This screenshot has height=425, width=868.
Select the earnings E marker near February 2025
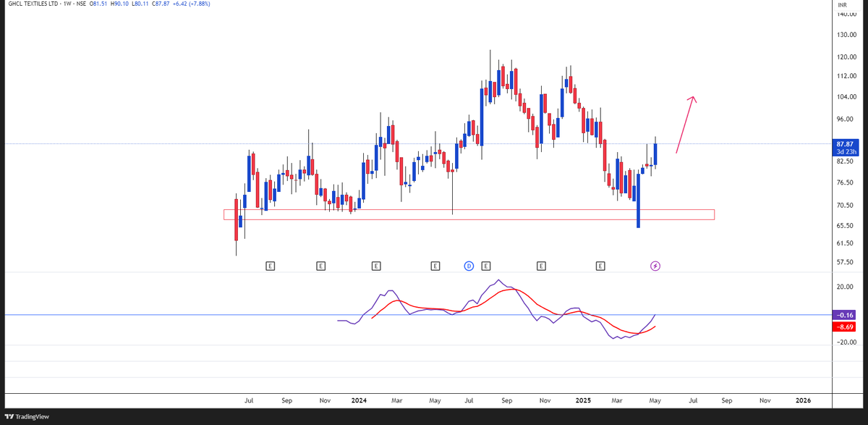600,266
